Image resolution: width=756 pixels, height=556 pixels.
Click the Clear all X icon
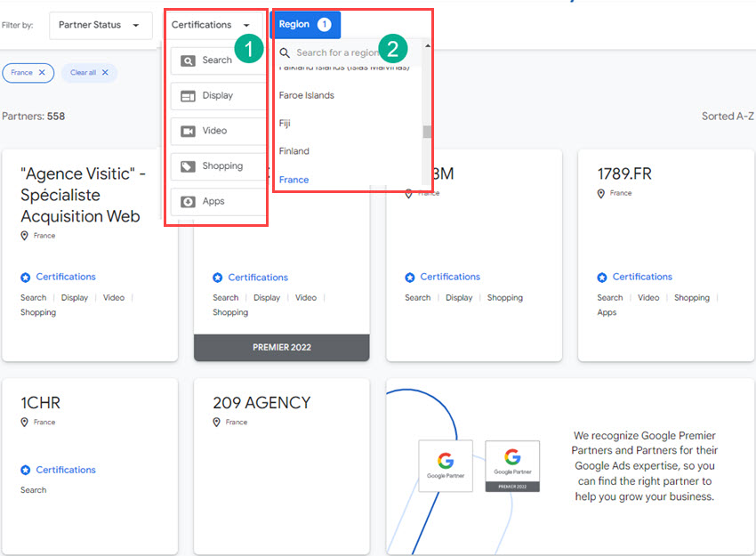[x=105, y=72]
